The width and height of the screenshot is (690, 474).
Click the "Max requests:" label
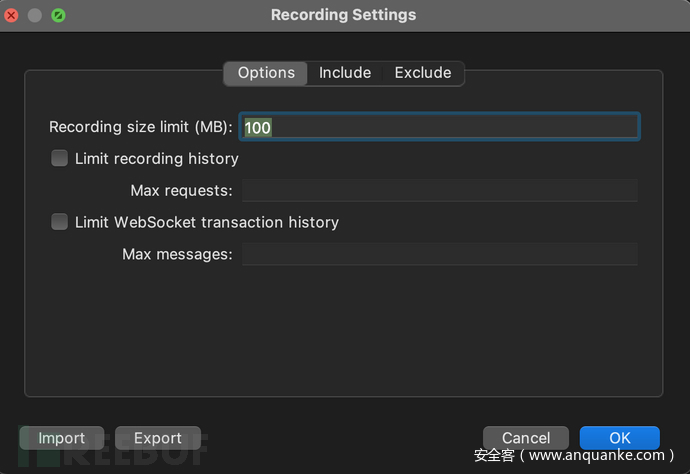181,190
